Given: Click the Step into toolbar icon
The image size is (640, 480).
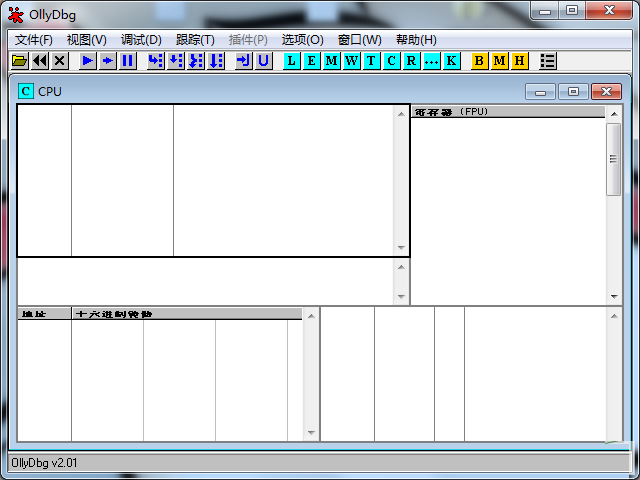Looking at the screenshot, I should 156,61.
